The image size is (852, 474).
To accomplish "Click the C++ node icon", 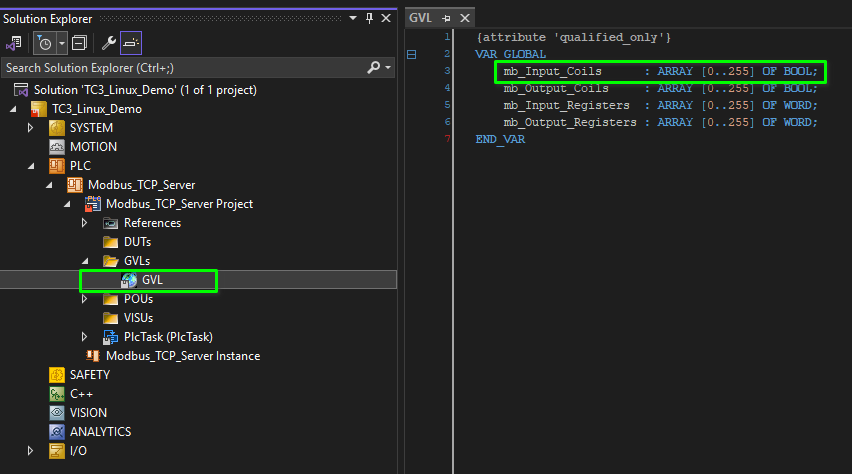I will 57,394.
